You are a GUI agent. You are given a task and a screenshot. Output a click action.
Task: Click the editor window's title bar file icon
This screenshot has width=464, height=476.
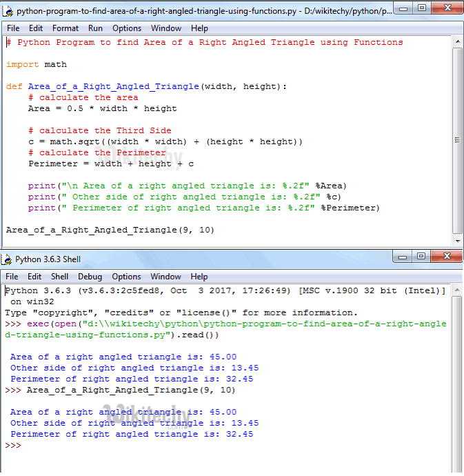pyautogui.click(x=8, y=11)
